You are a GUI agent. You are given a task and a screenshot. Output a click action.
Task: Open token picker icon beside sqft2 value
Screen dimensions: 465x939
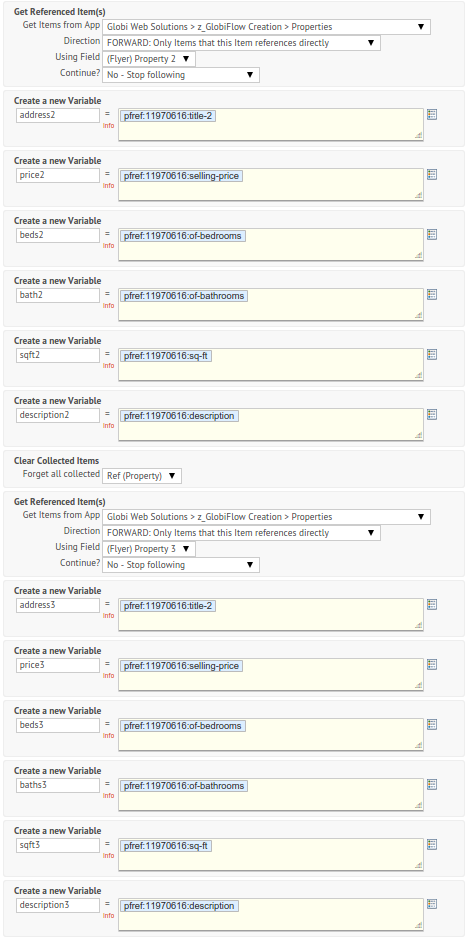click(x=431, y=354)
